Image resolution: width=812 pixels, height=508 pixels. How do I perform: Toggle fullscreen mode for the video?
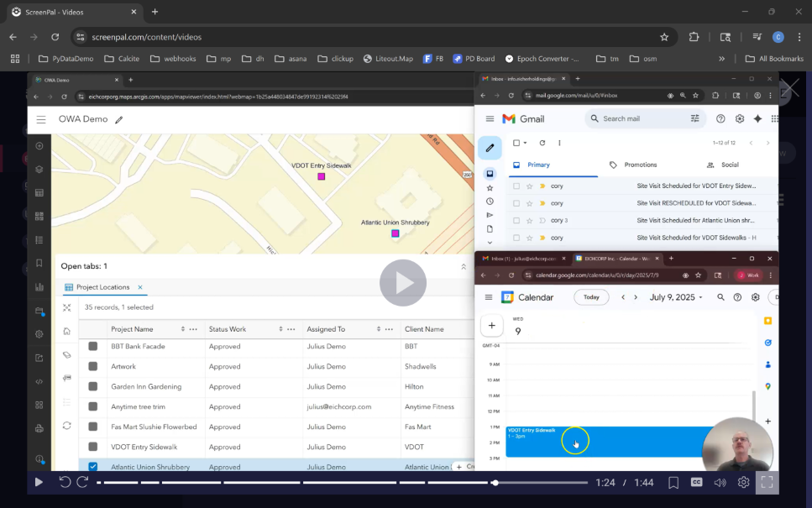click(x=766, y=482)
